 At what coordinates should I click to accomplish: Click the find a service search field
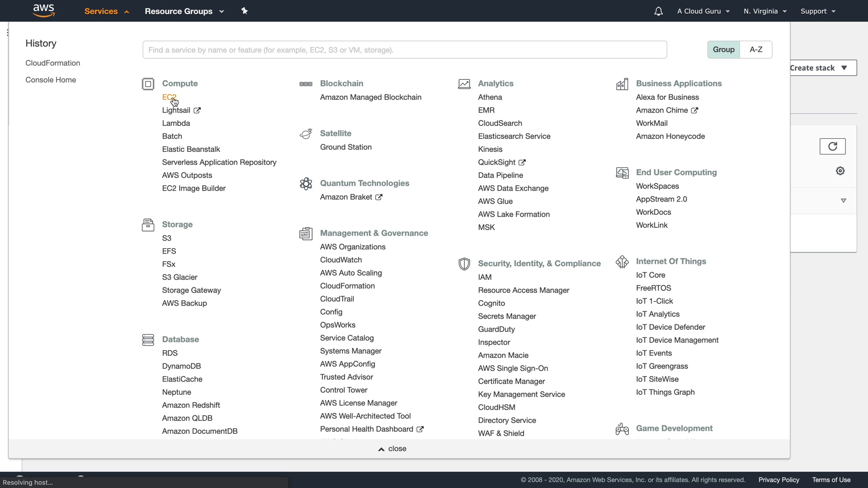(404, 50)
